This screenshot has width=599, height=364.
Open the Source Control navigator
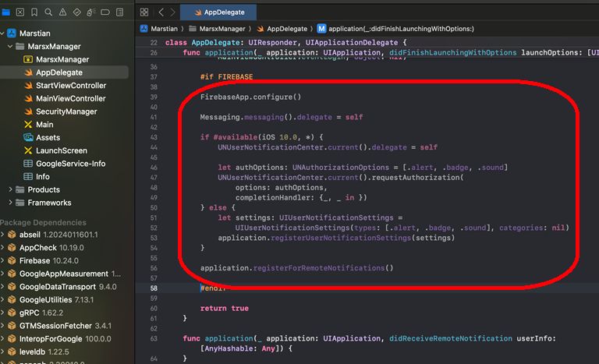(x=20, y=12)
